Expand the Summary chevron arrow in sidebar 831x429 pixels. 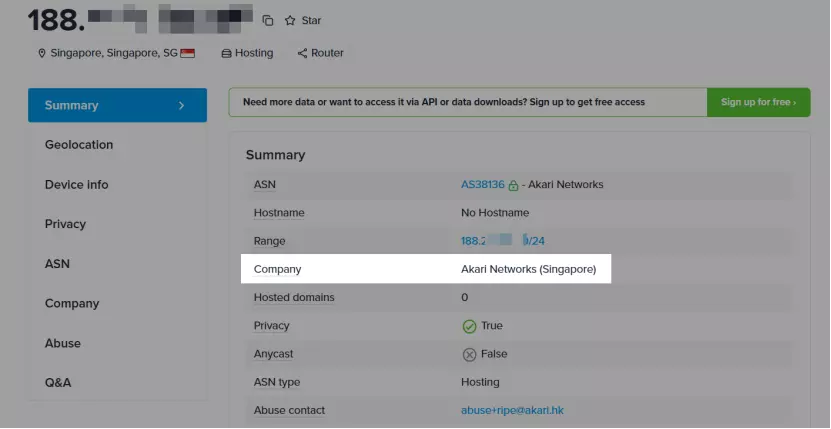(181, 105)
